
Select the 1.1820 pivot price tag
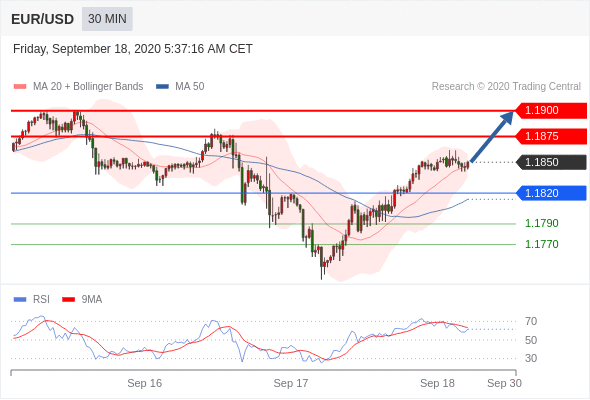coord(550,193)
